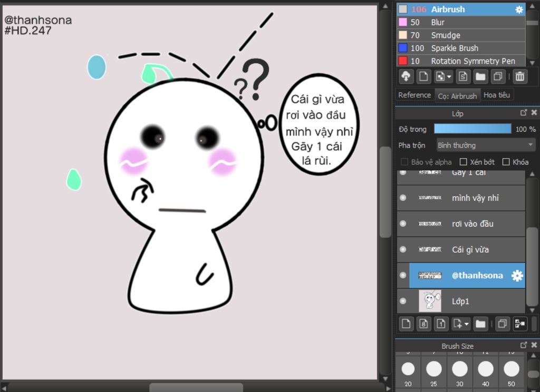Screen dimensions: 540x392
Task: Expand the add brush type dropdown arrow
Action: (x=449, y=77)
